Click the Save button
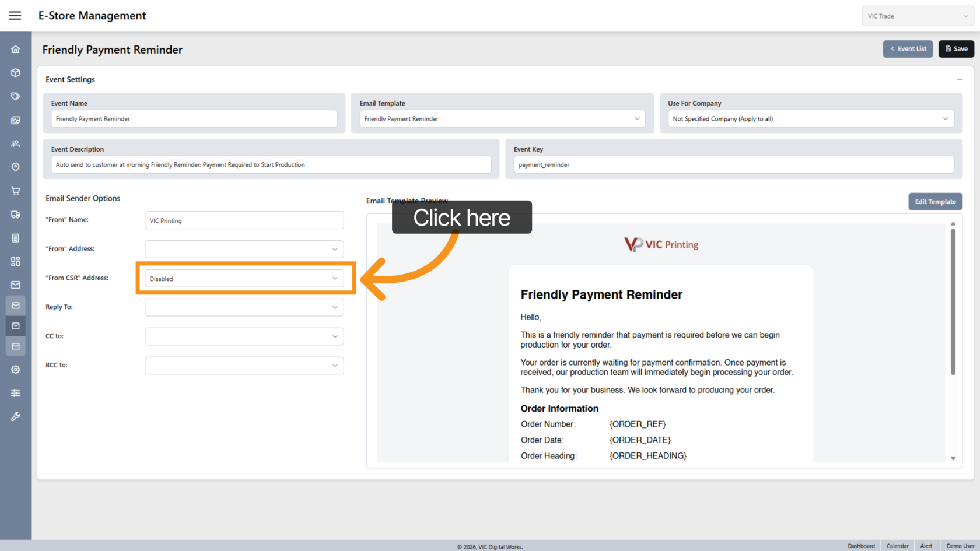980x551 pixels. pos(956,49)
